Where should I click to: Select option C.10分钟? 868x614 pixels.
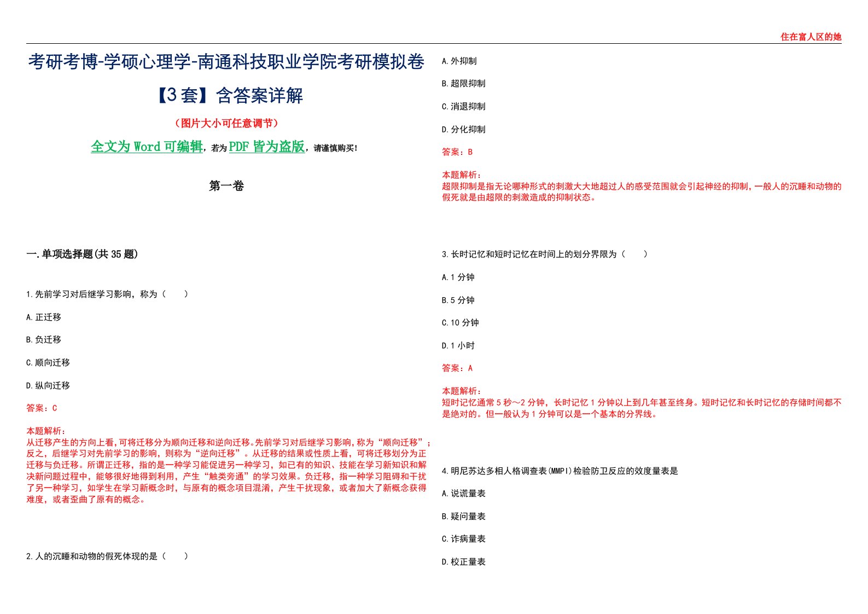[461, 323]
